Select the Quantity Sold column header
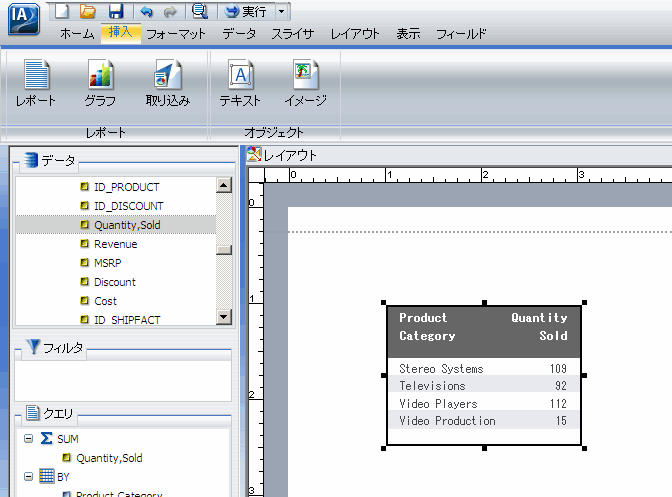 pyautogui.click(x=539, y=326)
